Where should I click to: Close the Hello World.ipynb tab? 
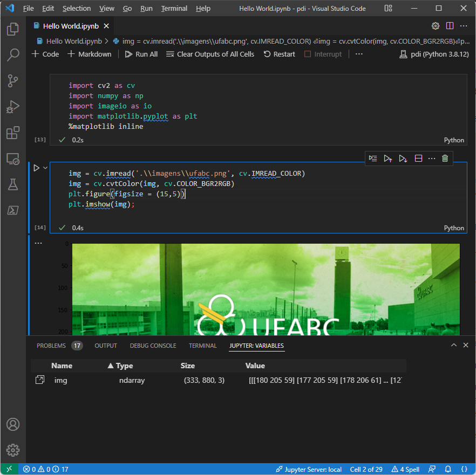pyautogui.click(x=106, y=26)
